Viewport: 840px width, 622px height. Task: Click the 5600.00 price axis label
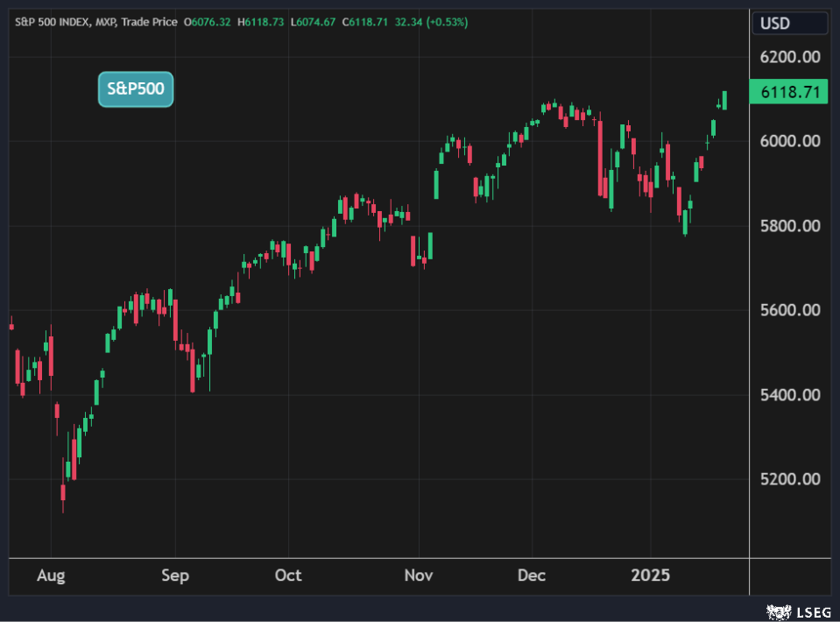[789, 310]
